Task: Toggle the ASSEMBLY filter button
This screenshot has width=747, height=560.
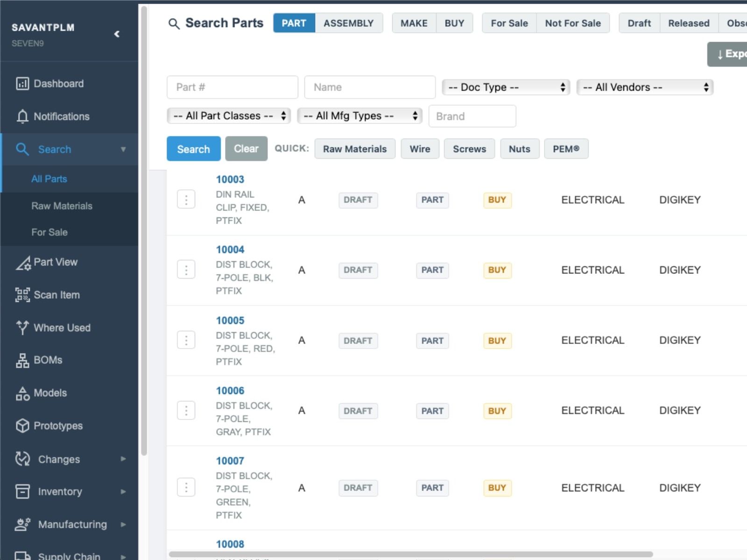Action: 349,23
